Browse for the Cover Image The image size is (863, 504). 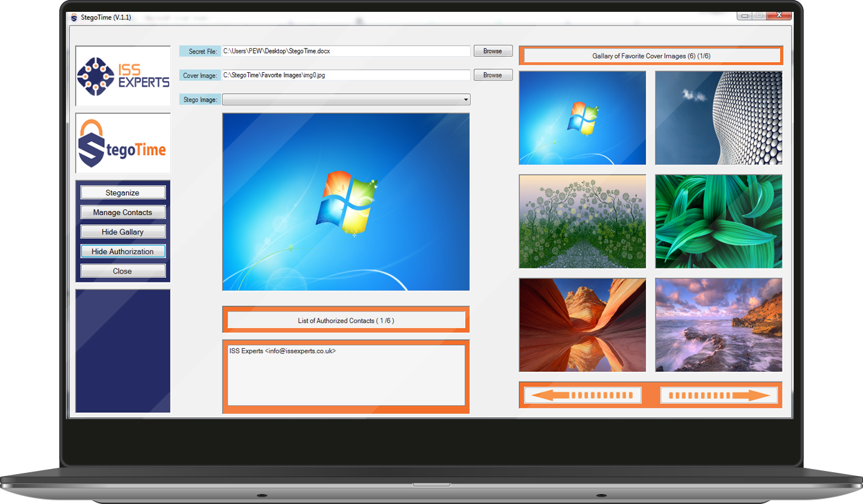(x=493, y=75)
